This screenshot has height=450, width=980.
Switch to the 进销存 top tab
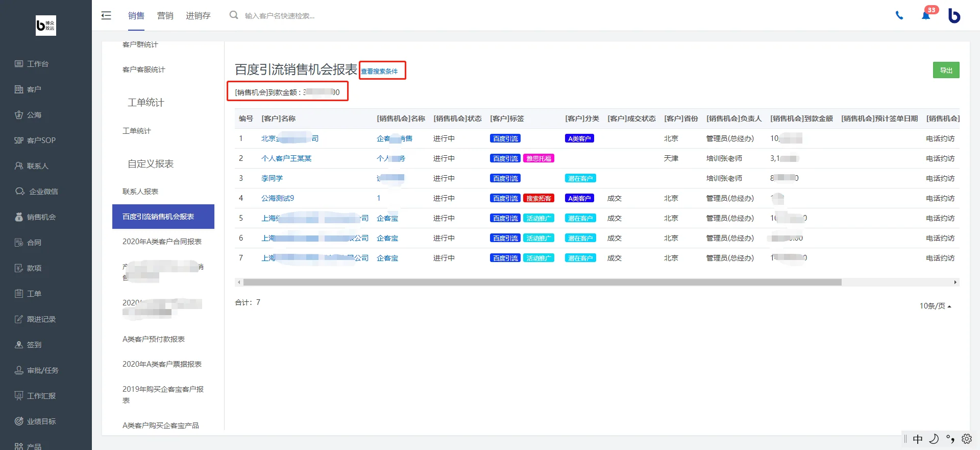[198, 16]
